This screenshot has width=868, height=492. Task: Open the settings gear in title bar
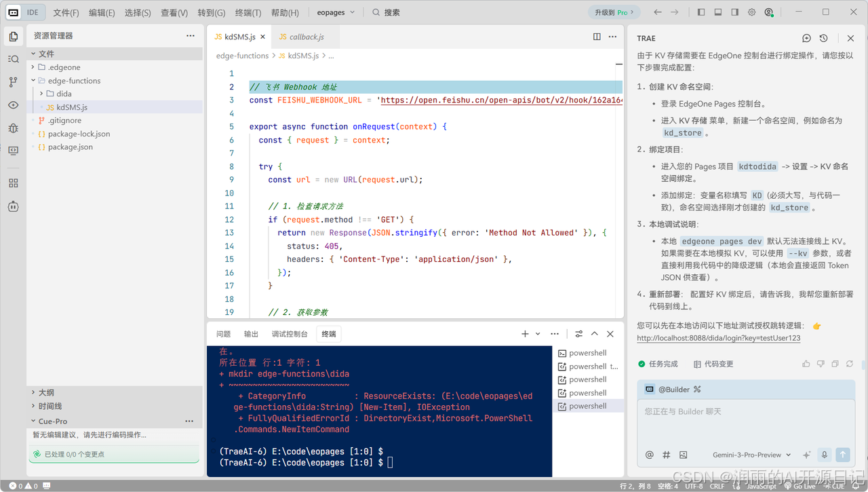[751, 12]
